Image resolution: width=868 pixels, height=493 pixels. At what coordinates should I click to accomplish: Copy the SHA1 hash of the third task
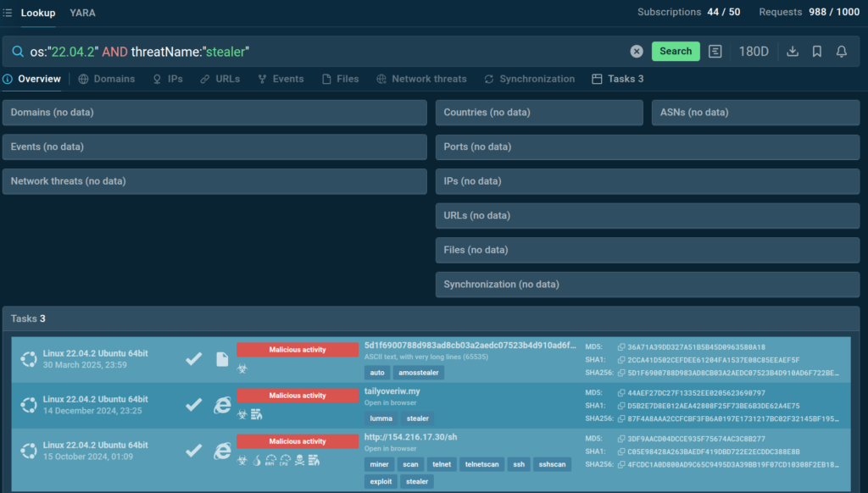(621, 451)
